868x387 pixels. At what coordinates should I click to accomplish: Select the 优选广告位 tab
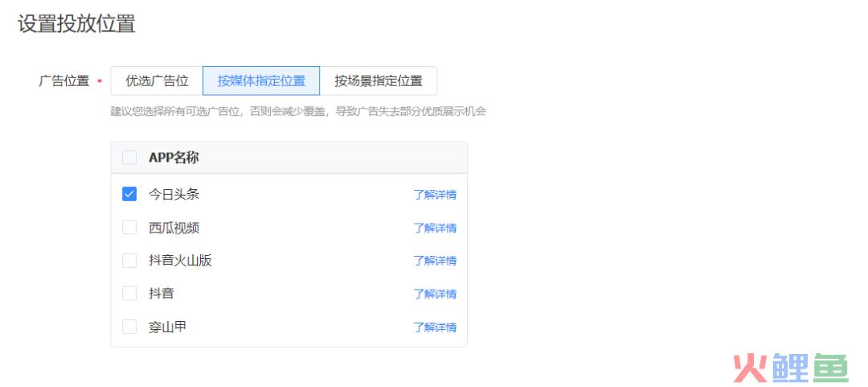pos(157,81)
